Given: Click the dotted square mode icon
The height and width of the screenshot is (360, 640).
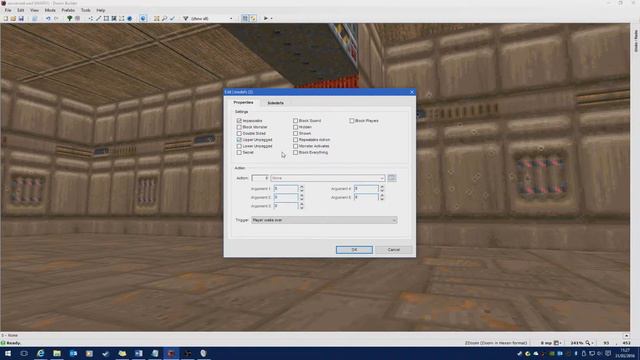Looking at the screenshot, I should [122, 18].
